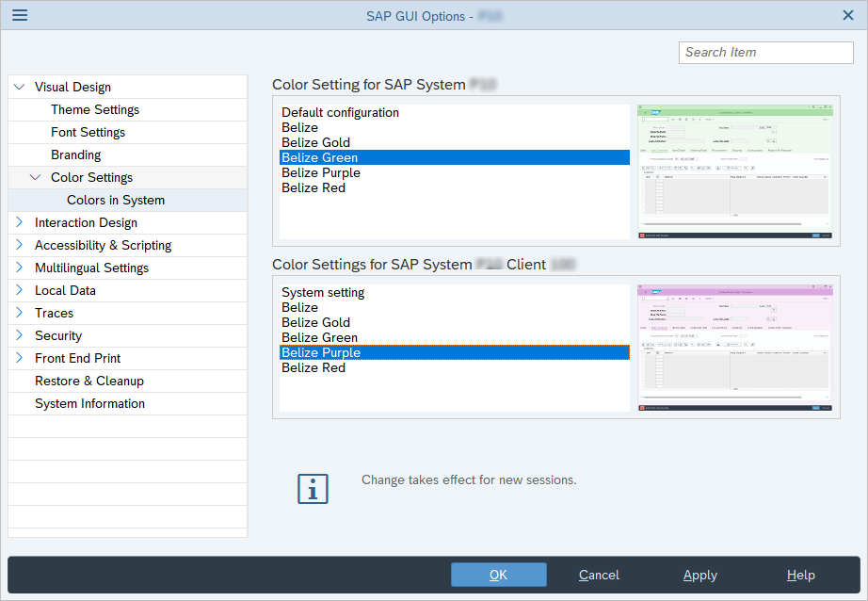
Task: Click the information icon beside change notice
Action: click(313, 489)
